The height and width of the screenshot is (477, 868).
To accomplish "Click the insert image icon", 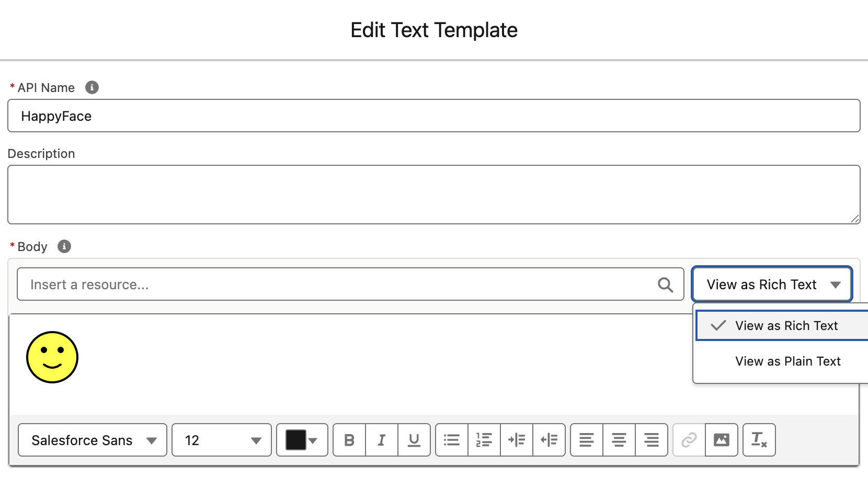I will (x=722, y=440).
